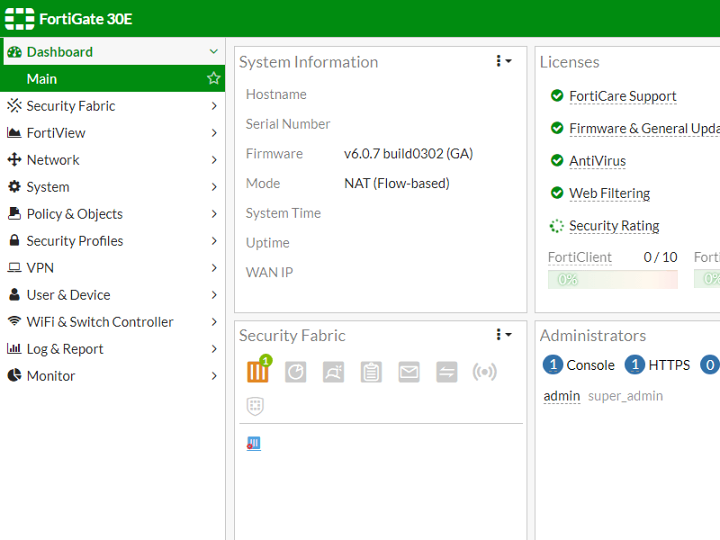This screenshot has height=540, width=720.
Task: Click the Security Fabric sidebar icon
Action: [14, 106]
